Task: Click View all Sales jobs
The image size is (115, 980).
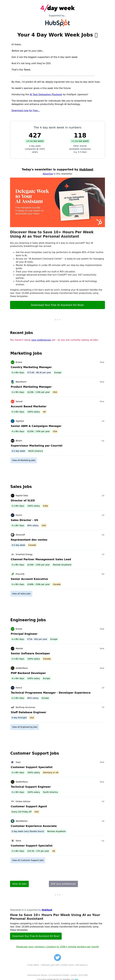Action: [21, 593]
